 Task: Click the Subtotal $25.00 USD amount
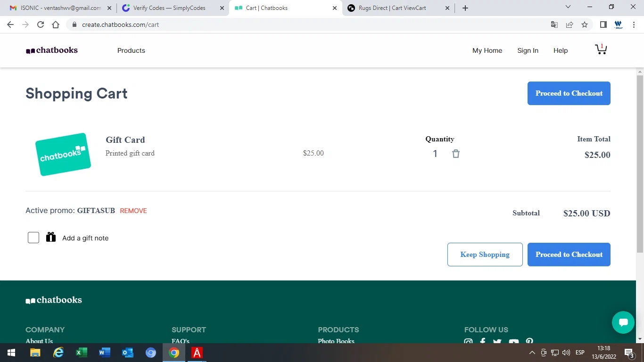point(586,214)
